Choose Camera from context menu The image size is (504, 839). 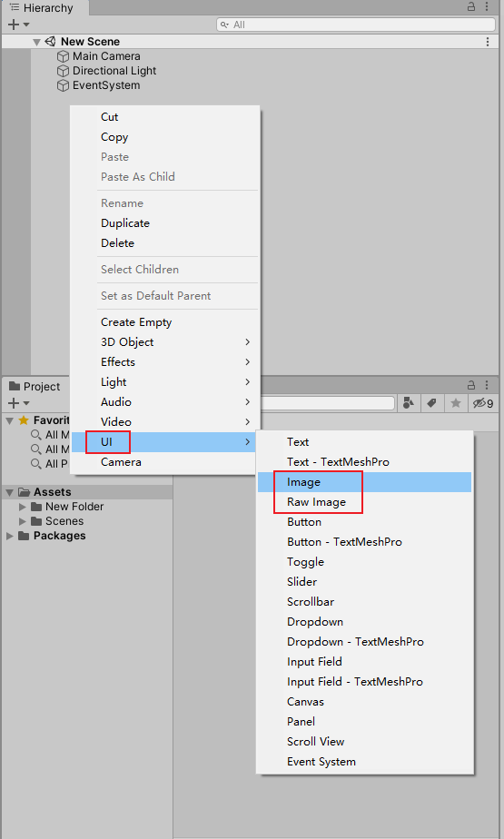click(165, 462)
